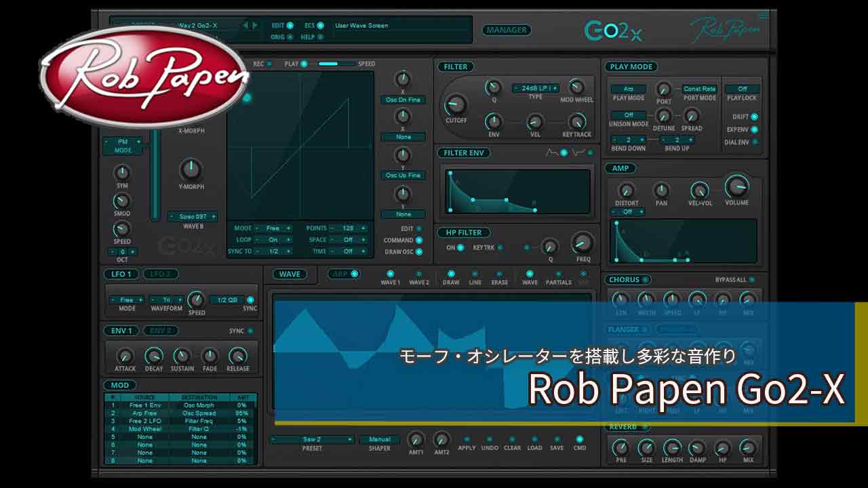Switch to the LFO 2 tab
The height and width of the screenshot is (488, 868).
click(x=160, y=274)
